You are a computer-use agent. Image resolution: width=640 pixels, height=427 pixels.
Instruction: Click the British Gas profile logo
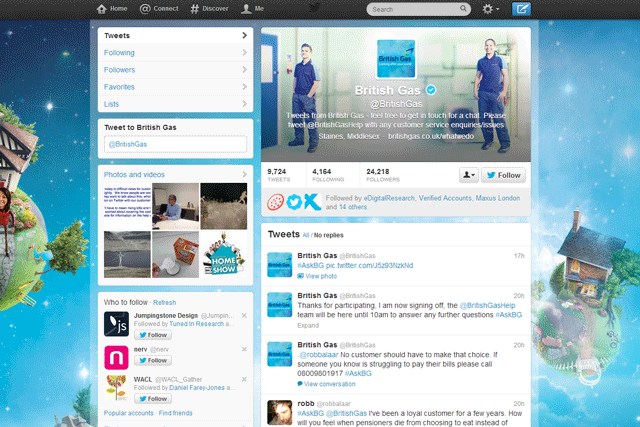(x=396, y=58)
